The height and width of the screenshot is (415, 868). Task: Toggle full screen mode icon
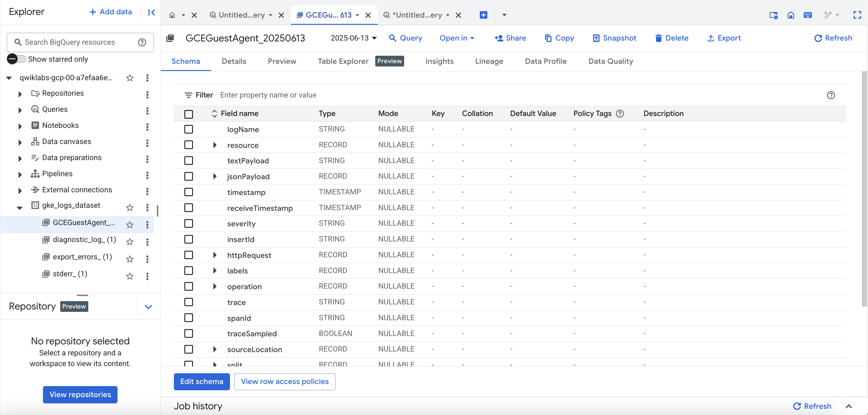[x=857, y=15]
